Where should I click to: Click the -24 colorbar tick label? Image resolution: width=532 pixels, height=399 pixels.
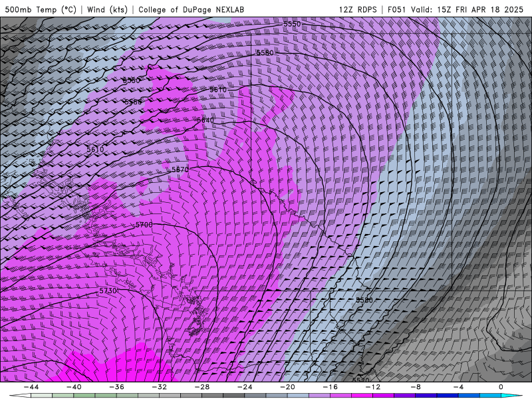click(x=245, y=387)
